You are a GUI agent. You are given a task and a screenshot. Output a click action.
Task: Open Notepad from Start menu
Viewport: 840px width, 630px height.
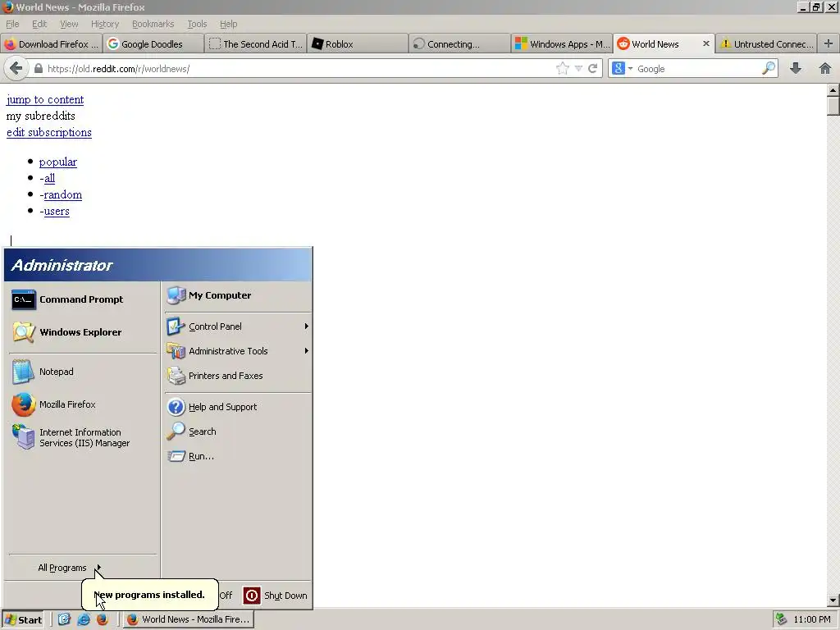point(82,372)
